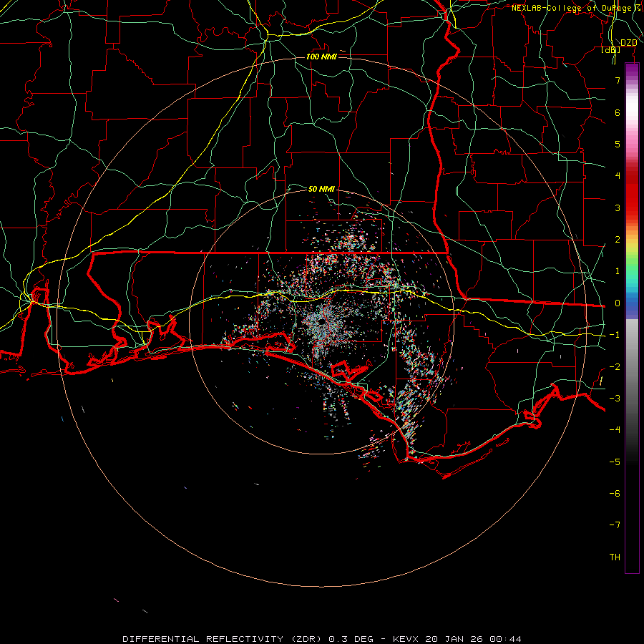The height and width of the screenshot is (644, 644).
Task: Select the 6 value on the dB scale
Action: pyautogui.click(x=618, y=112)
